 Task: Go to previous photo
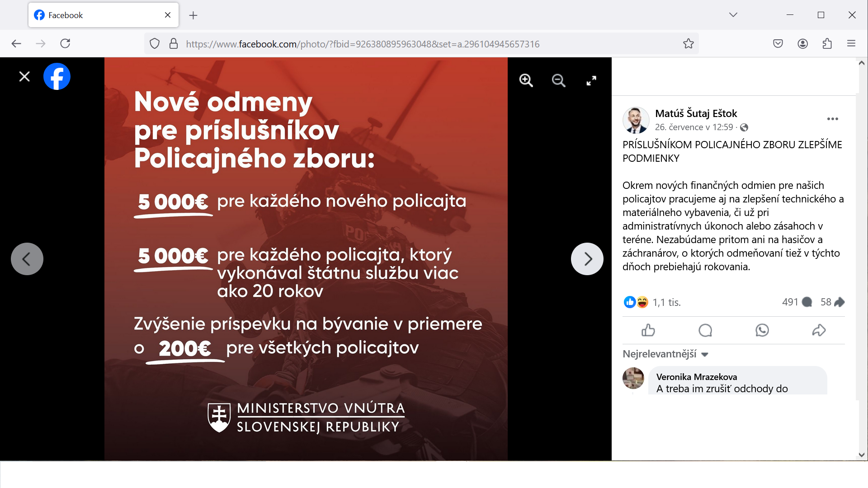(27, 259)
